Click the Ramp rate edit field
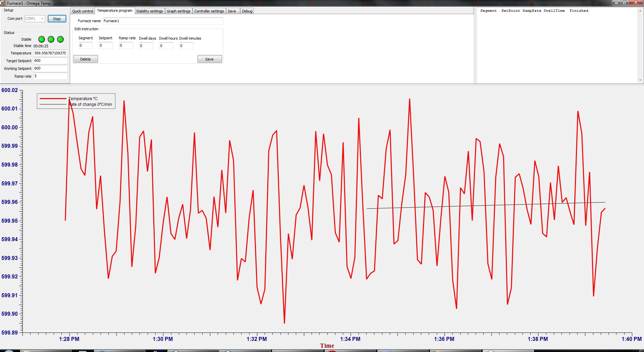Viewport: 644px width, 352px height. click(x=126, y=46)
